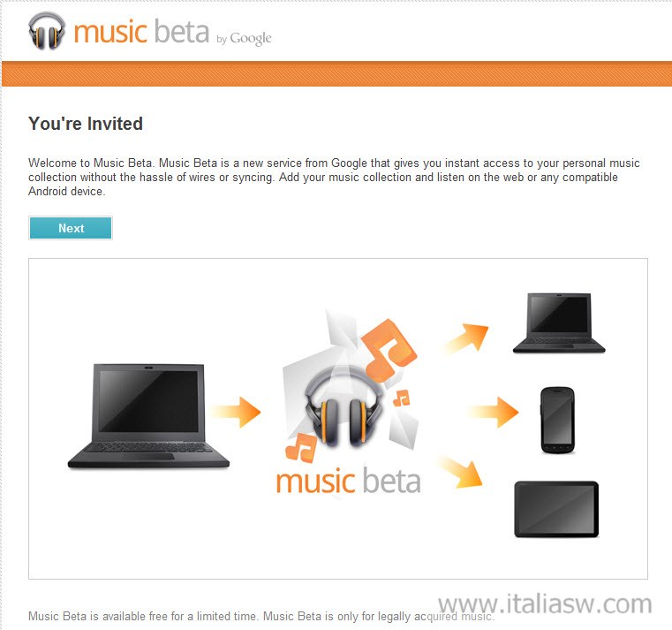Click the www.italiasw.com watermark text
The height and width of the screenshot is (630, 672).
pos(545,603)
